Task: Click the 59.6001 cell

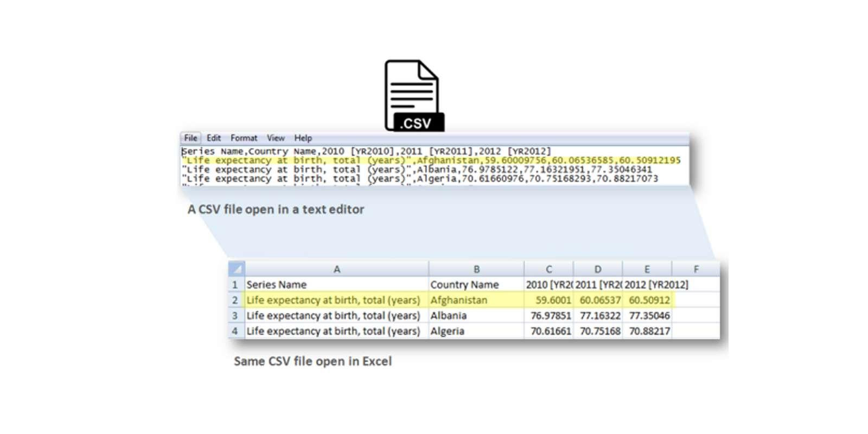Action: coord(549,300)
